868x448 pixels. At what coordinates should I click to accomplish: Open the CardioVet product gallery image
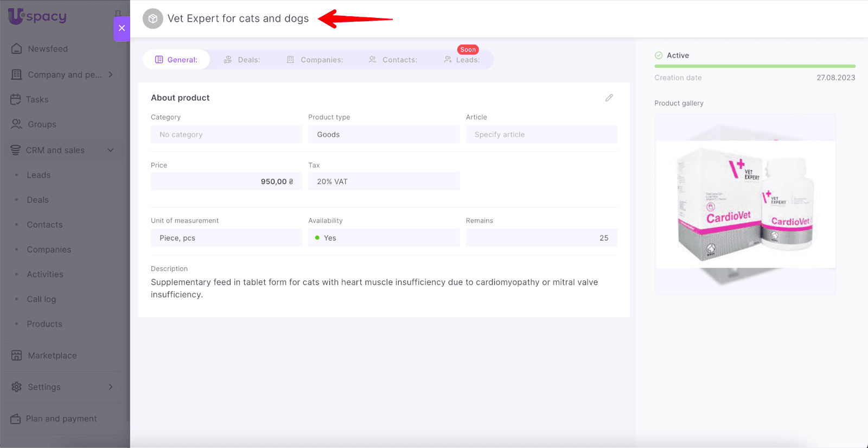coord(745,204)
